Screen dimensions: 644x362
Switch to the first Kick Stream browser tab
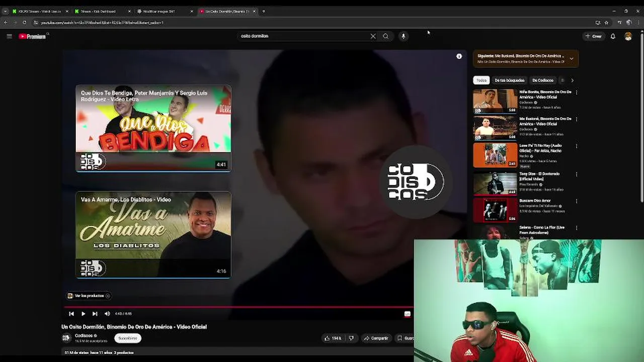[x=39, y=11]
